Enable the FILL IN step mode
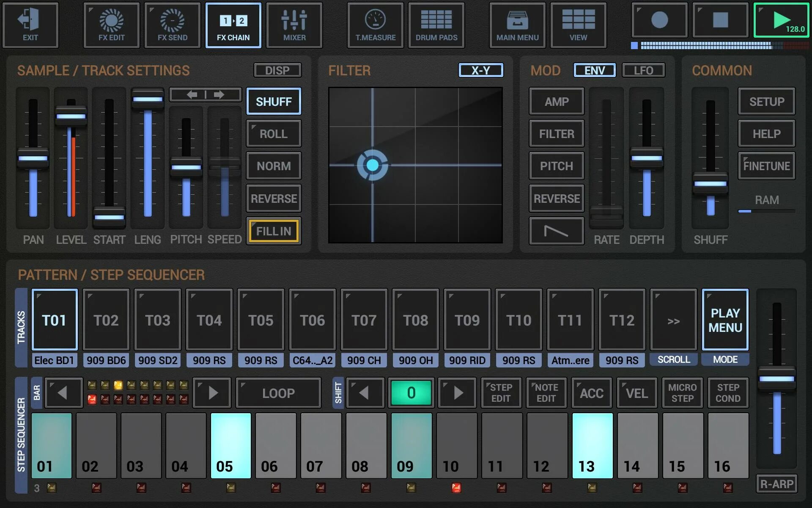812x508 pixels. point(274,231)
